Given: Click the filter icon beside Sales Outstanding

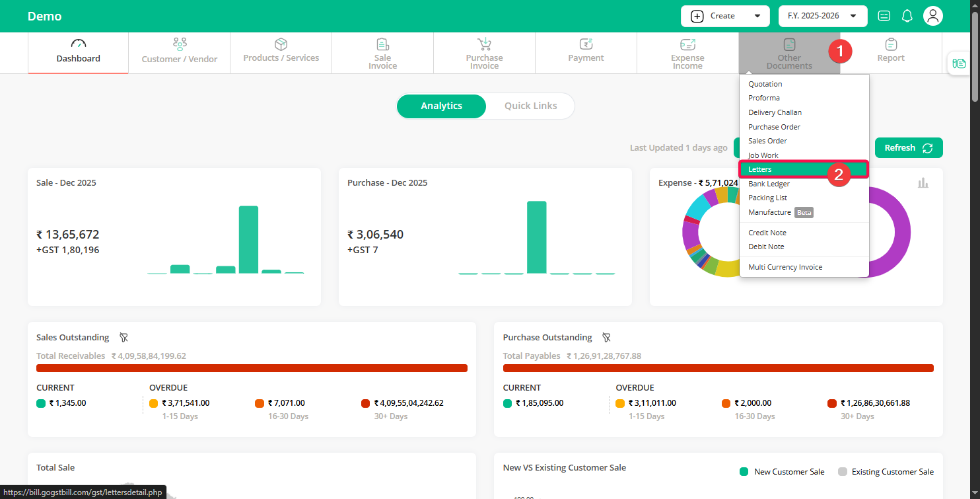Looking at the screenshot, I should click(x=123, y=338).
